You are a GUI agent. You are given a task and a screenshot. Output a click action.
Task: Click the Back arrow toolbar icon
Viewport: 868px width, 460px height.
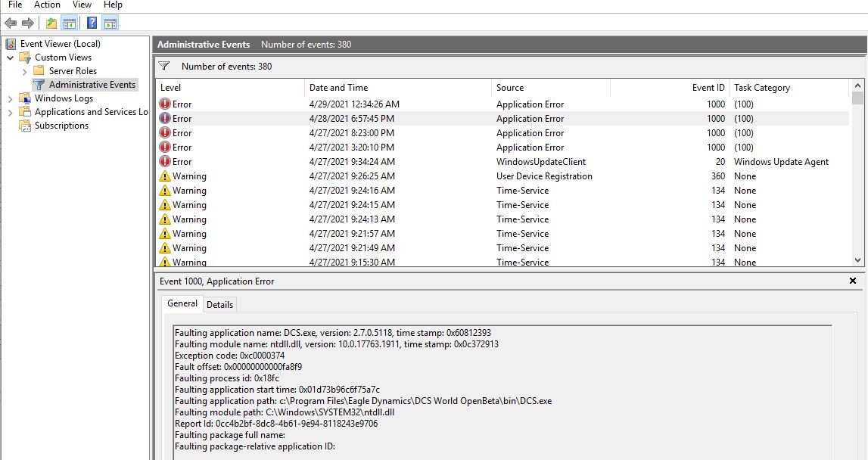tap(11, 23)
